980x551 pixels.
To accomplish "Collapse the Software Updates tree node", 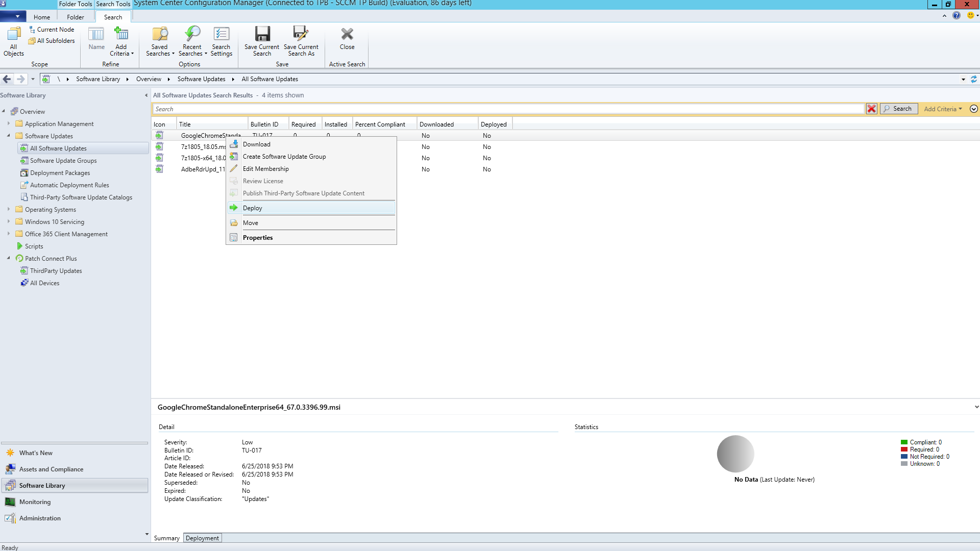I will point(9,136).
